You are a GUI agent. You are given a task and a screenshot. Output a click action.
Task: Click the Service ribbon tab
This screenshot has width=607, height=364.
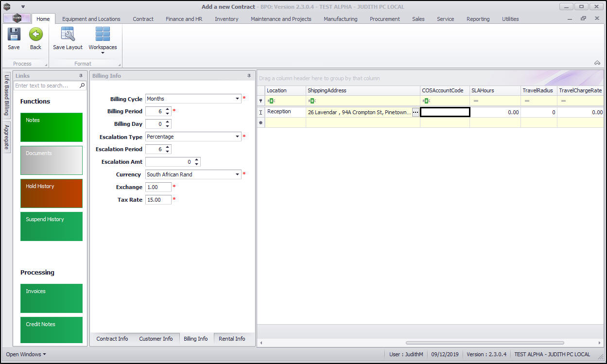pyautogui.click(x=445, y=19)
